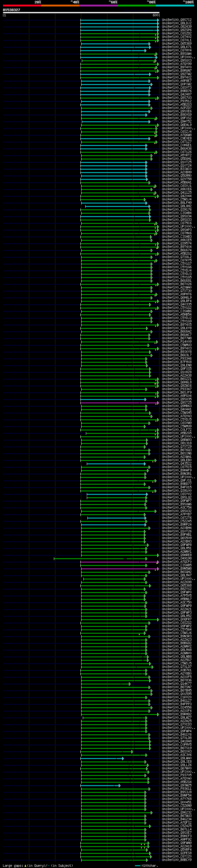Open hit UniRef100_P93512

tap(177, 101)
